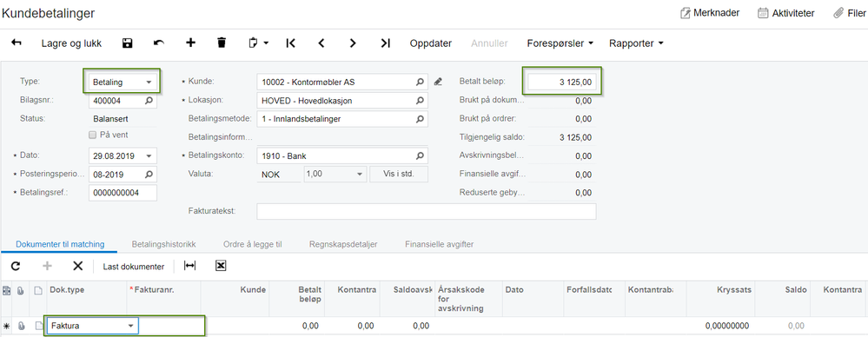868x337 pixels.
Task: Click the Vis i std. button
Action: 399,174
